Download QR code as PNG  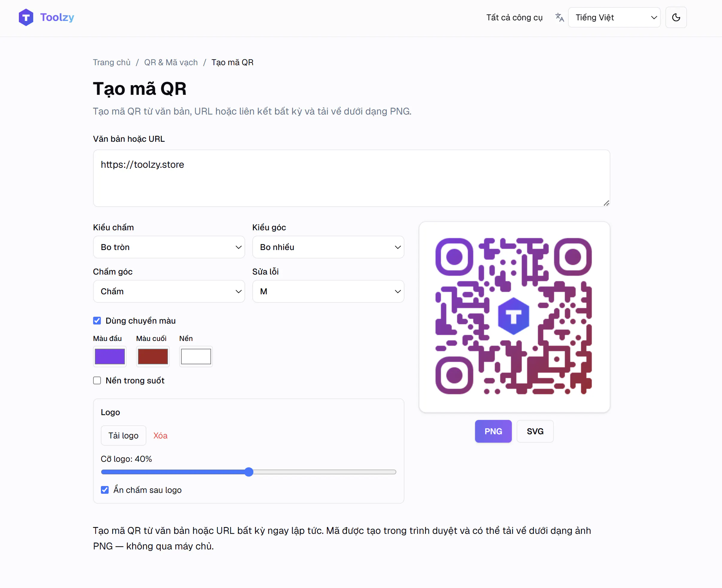point(493,431)
